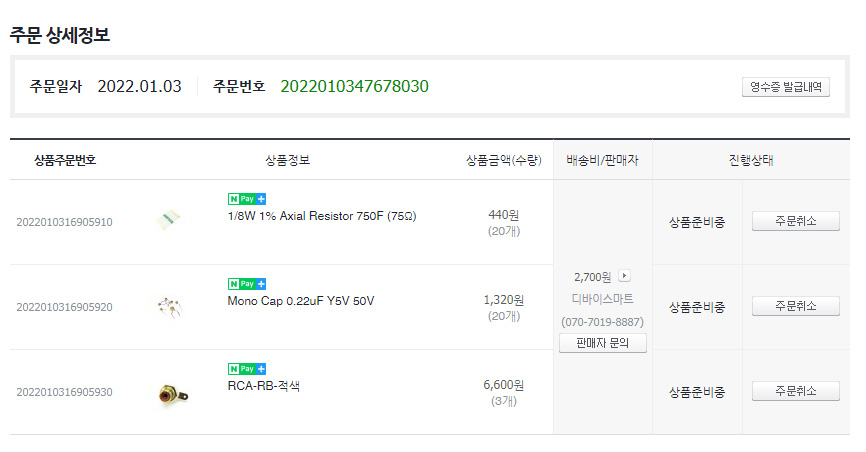
Task: Click product order number 2022010316905910
Action: [x=64, y=222]
